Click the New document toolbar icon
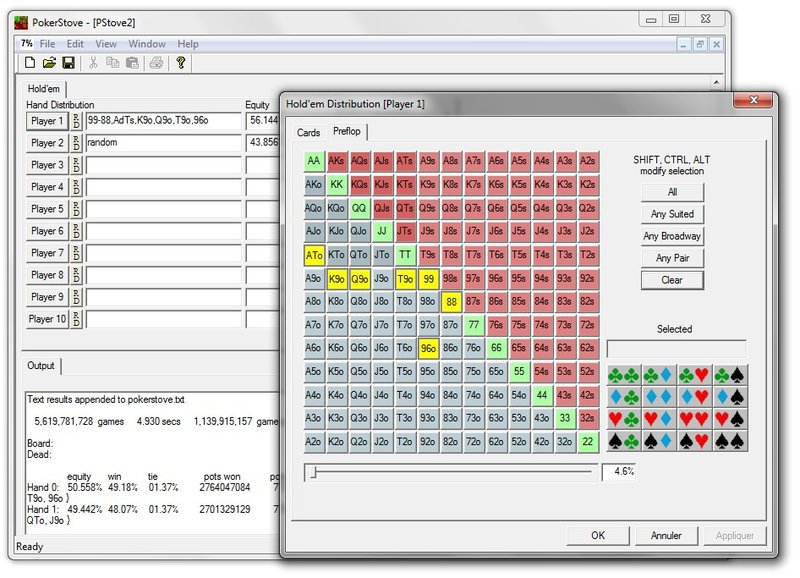800x578 pixels. [x=30, y=63]
